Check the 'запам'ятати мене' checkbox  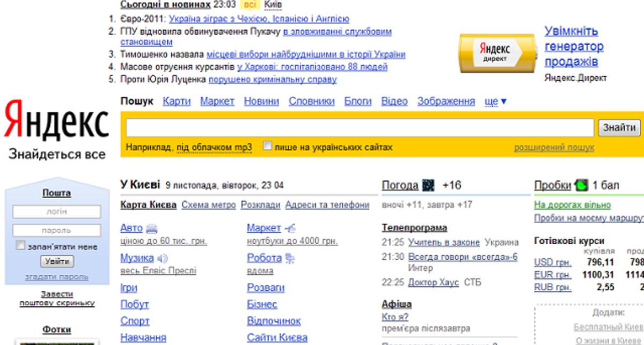pyautogui.click(x=20, y=246)
